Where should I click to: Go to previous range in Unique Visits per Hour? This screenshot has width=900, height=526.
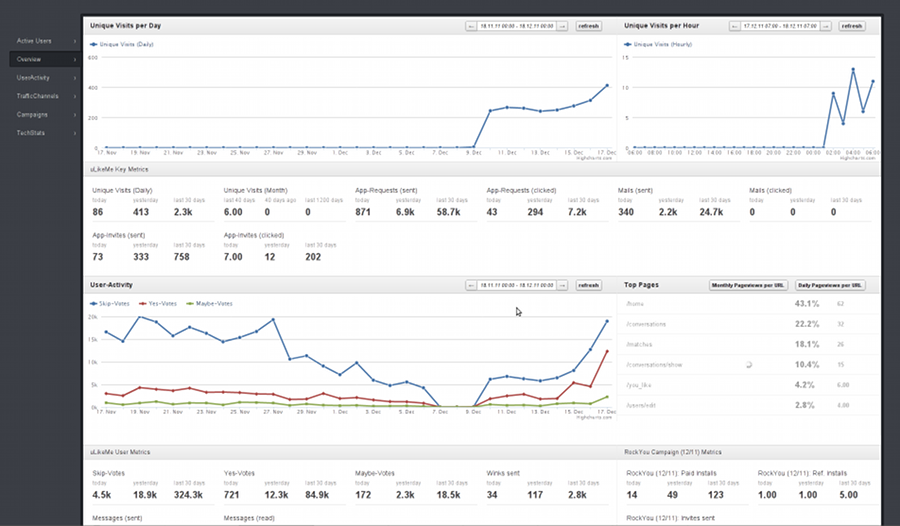(x=734, y=26)
